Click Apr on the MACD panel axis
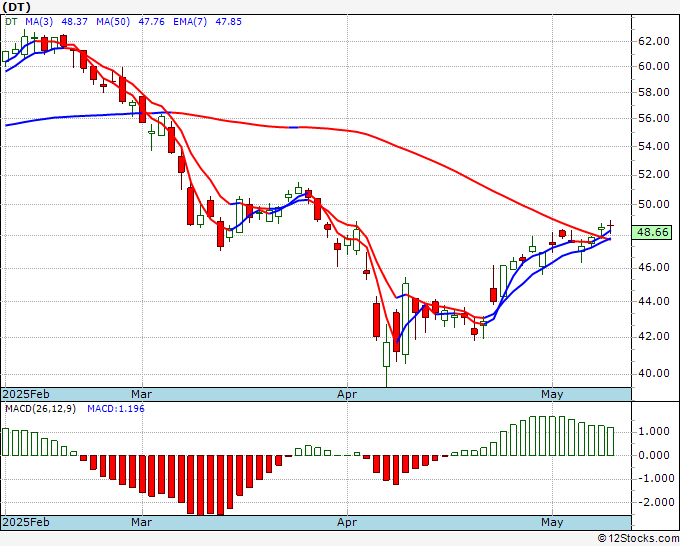The width and height of the screenshot is (680, 546). coord(347,522)
